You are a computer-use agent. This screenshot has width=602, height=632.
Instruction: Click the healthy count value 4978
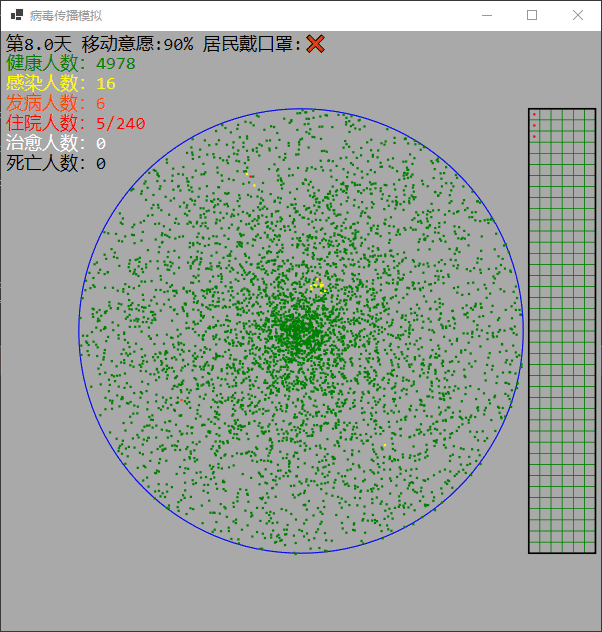(116, 64)
